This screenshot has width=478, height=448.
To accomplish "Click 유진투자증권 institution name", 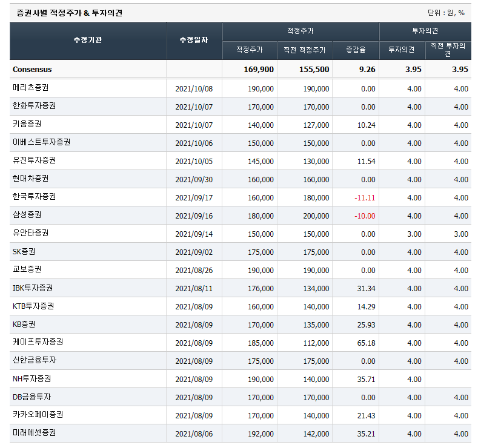I will click(x=34, y=160).
